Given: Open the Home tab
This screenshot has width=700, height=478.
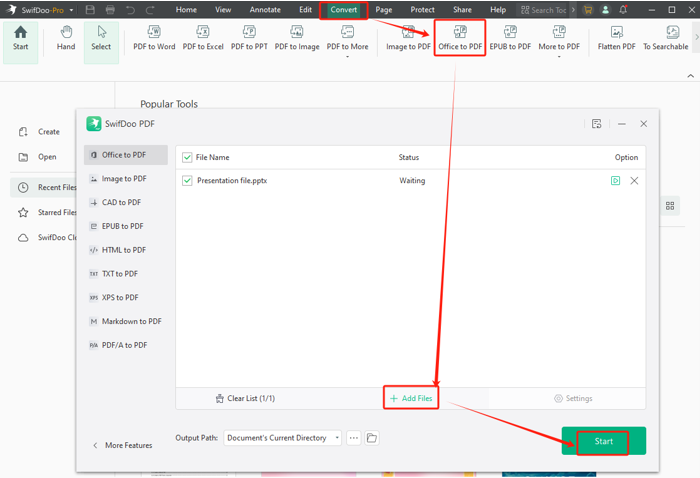Looking at the screenshot, I should pyautogui.click(x=186, y=9).
